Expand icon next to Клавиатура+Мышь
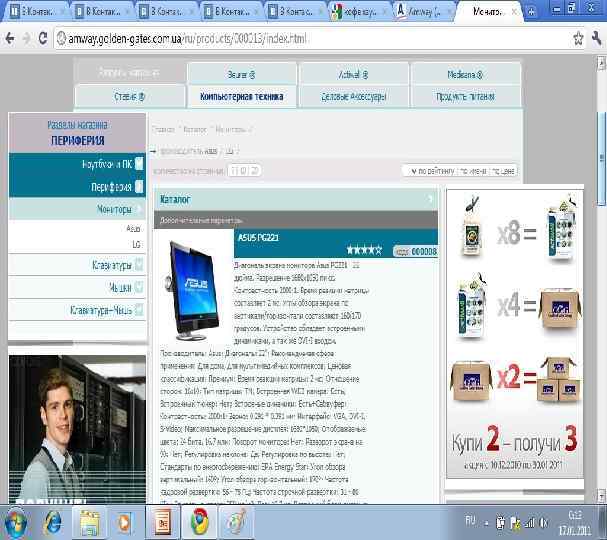 point(139,310)
